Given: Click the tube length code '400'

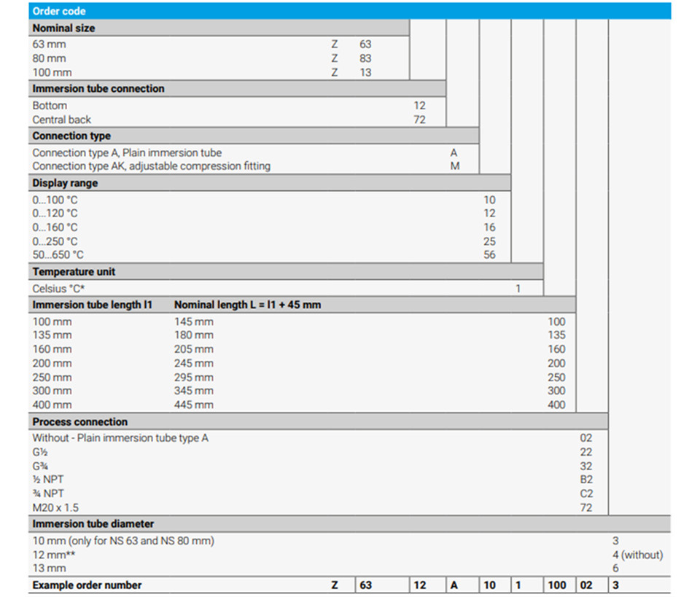Looking at the screenshot, I should coord(556,405).
